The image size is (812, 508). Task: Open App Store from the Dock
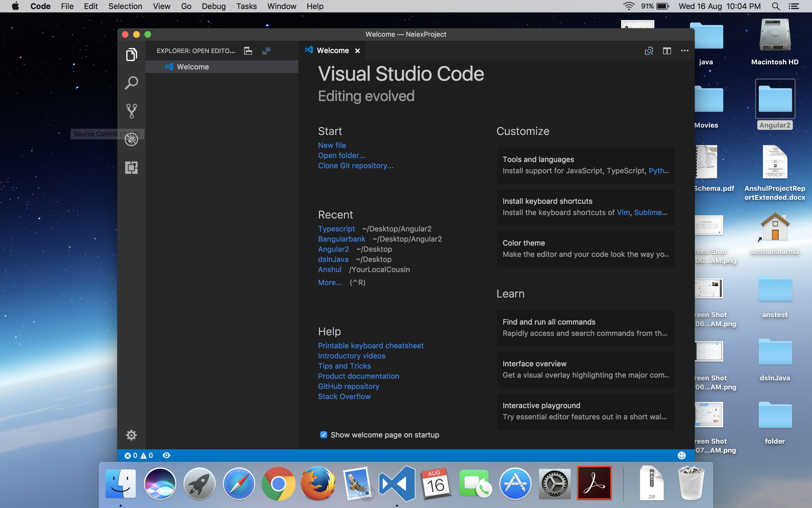coord(515,484)
